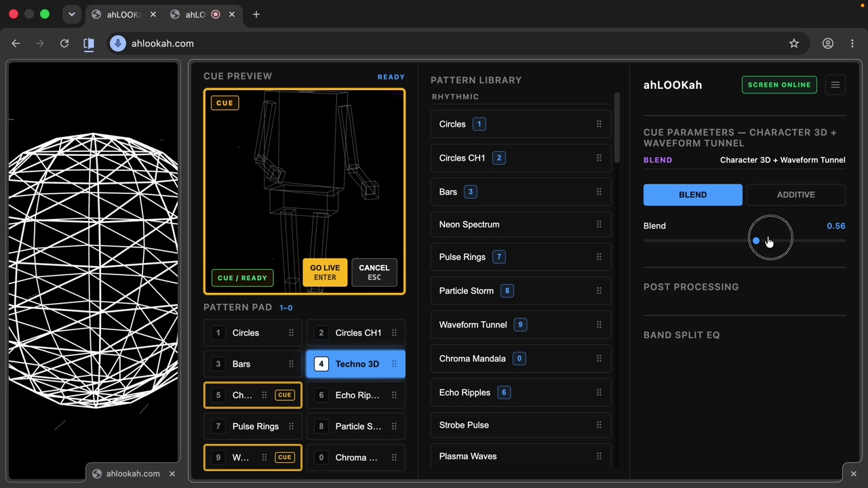Open the tab search dropdown arrow
The height and width of the screenshot is (488, 868).
[71, 14]
